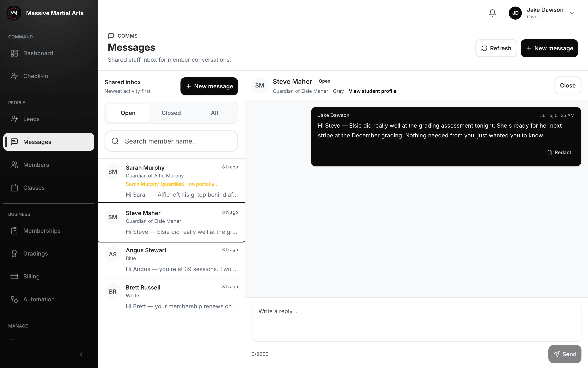Click the Open status badge by Steve Maher
The image size is (588, 368).
(x=324, y=81)
